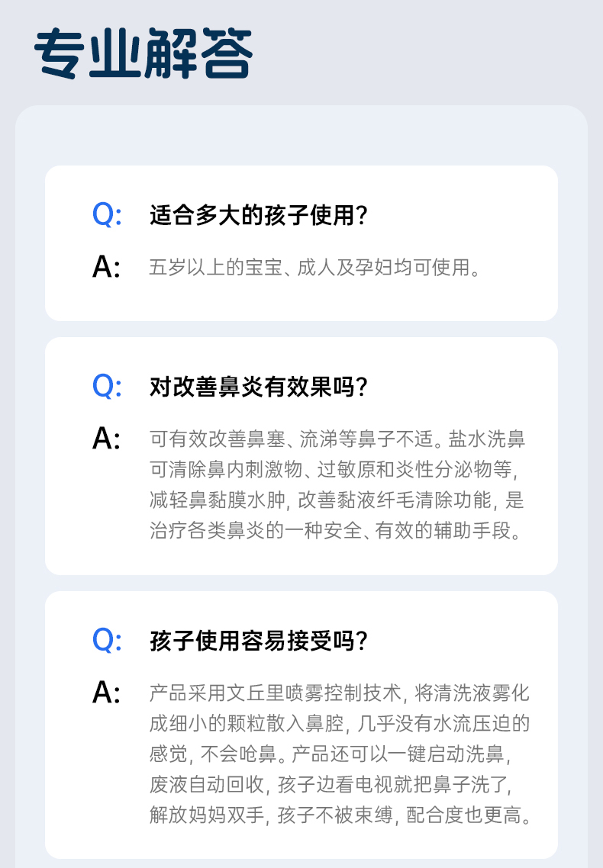This screenshot has width=603, height=868.
Task: Click the blue Q: label beside 孩子使用容易接受吗
Action: [x=107, y=641]
